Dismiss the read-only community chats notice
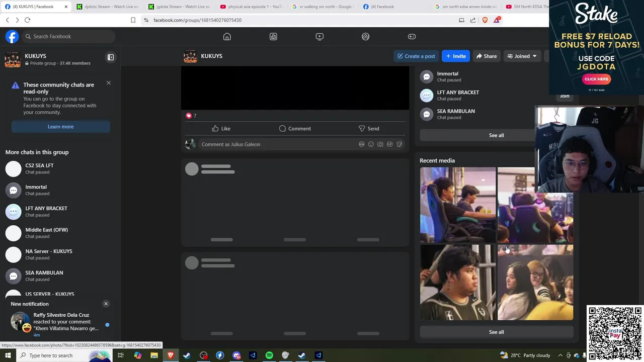 tap(108, 83)
